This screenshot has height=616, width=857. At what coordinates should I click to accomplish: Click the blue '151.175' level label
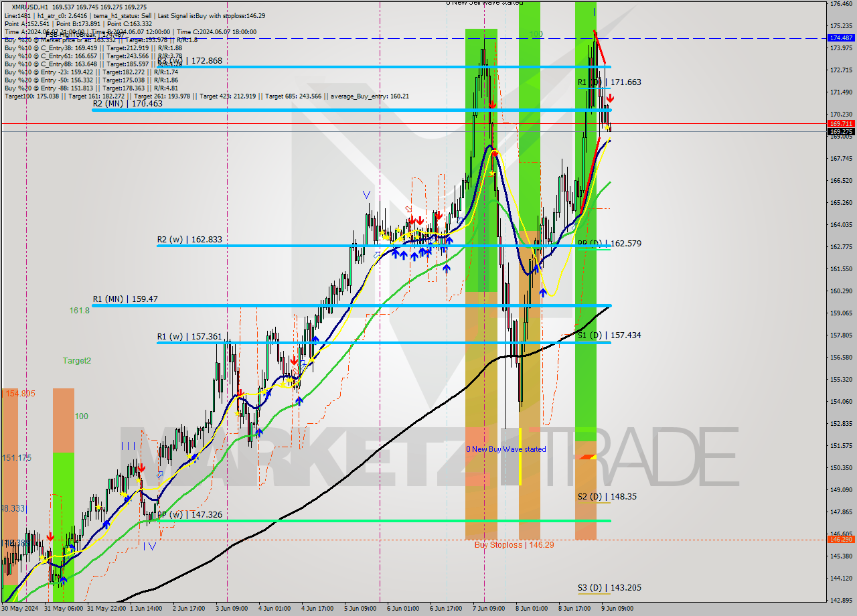pyautogui.click(x=16, y=458)
